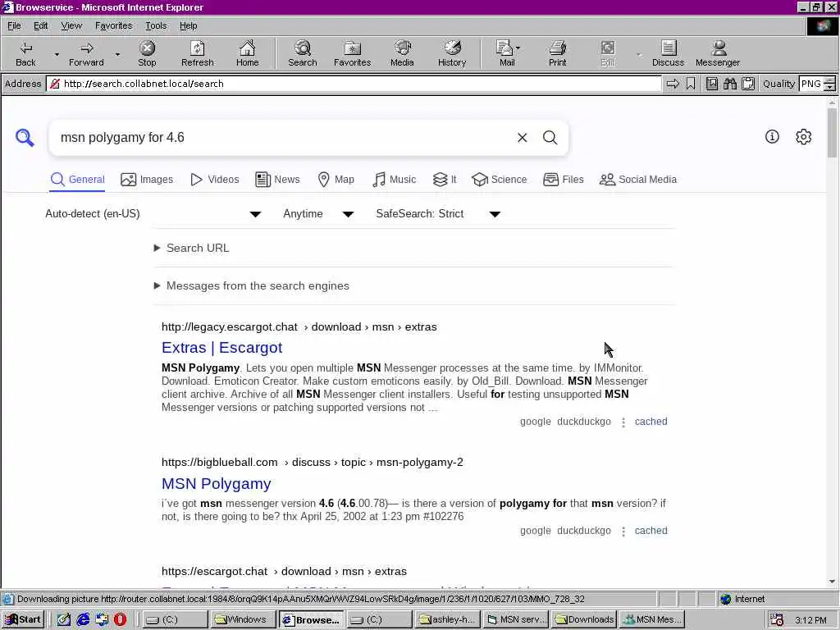The image size is (840, 630).
Task: Open the Media toolbar button
Action: 402,53
